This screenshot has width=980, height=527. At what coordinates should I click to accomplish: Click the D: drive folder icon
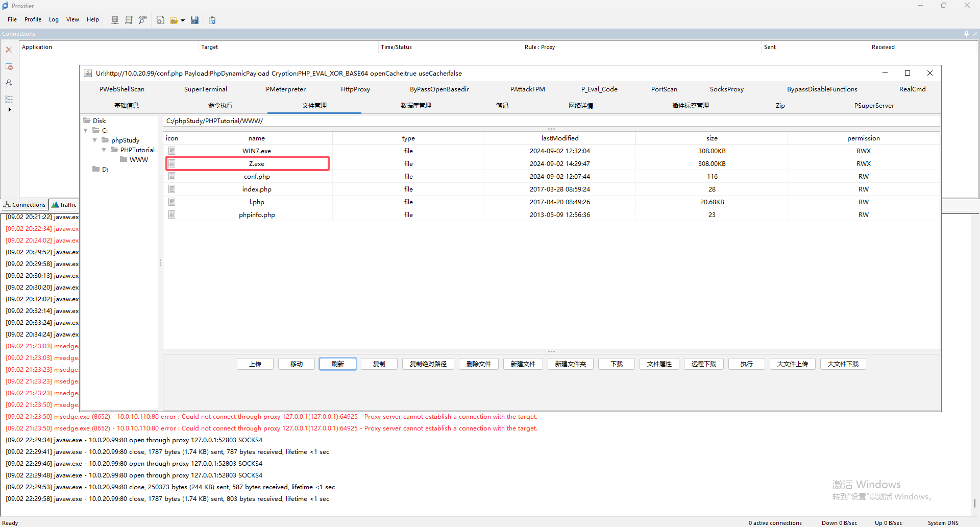[x=96, y=169]
